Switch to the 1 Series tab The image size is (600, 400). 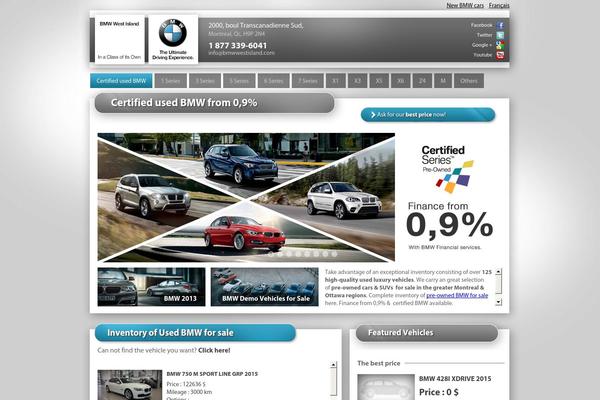pyautogui.click(x=171, y=81)
